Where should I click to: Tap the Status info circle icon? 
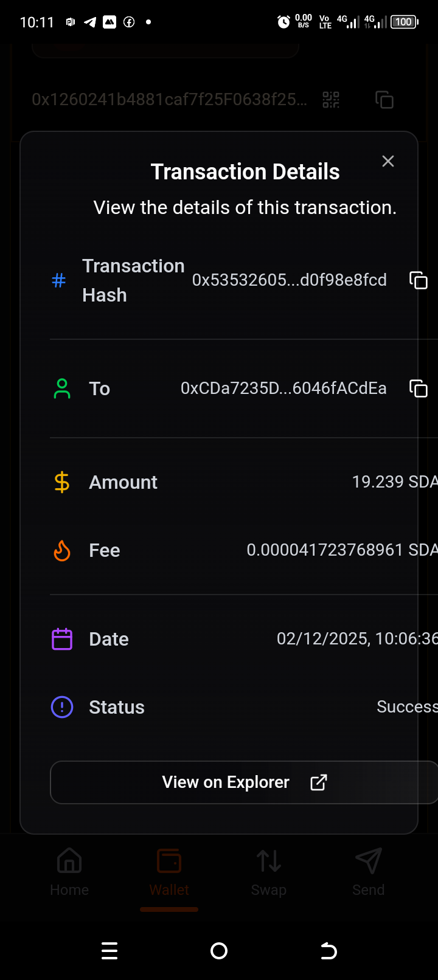[x=62, y=707]
